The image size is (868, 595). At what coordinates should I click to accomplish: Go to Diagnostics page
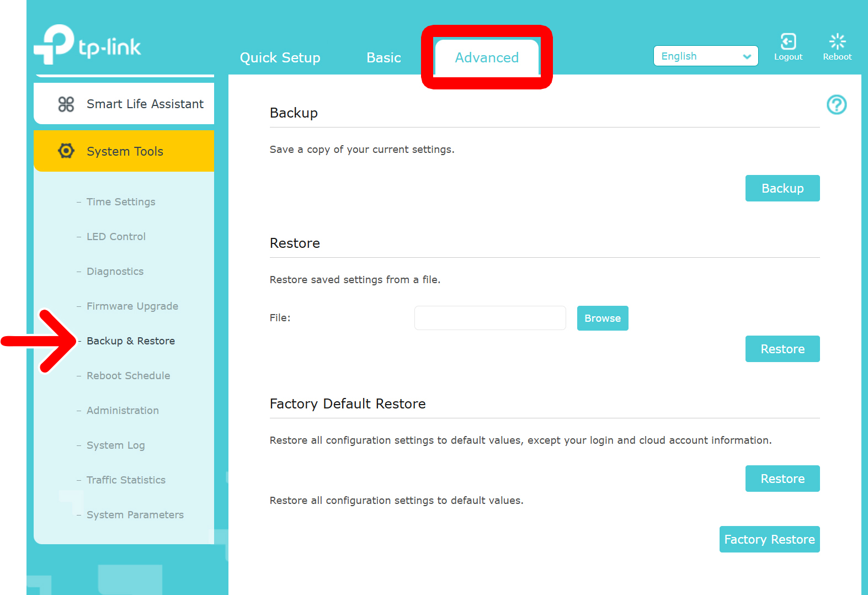click(115, 272)
